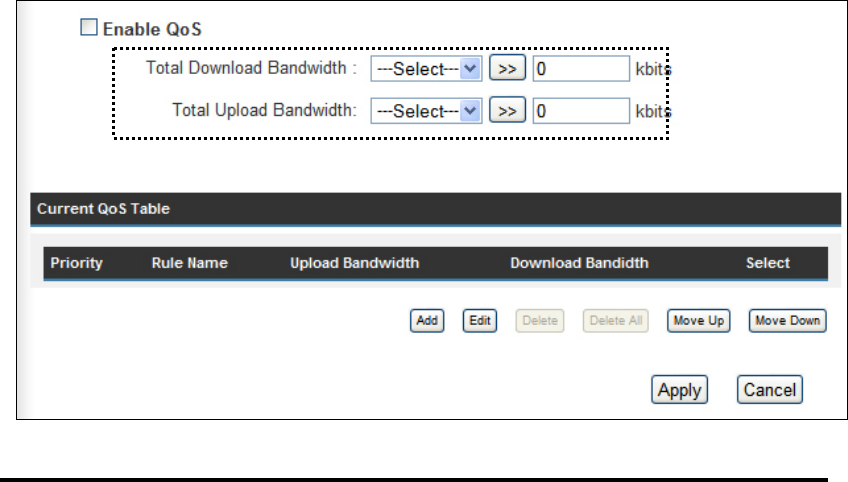The width and height of the screenshot is (848, 482).
Task: Click the Priority column header
Action: [x=76, y=263]
